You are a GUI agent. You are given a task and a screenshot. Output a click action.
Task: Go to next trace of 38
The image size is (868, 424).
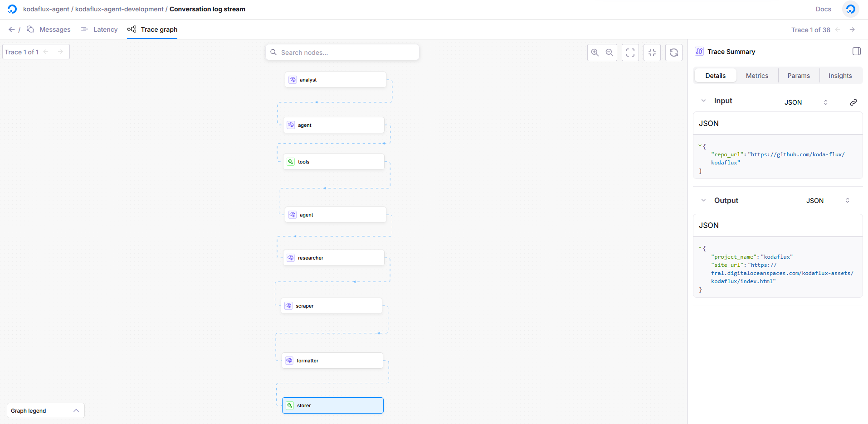852,29
